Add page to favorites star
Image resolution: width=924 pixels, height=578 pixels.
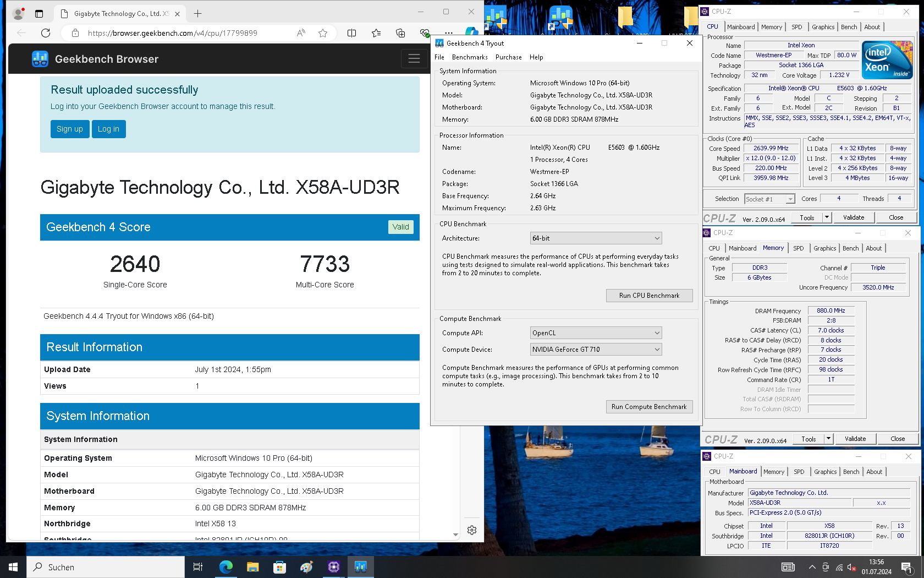(x=323, y=33)
